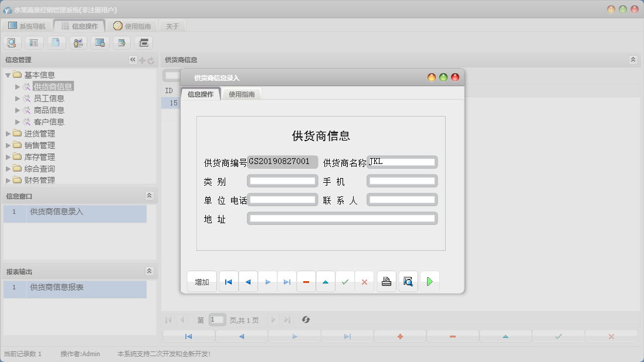Collapse the 报表输出 panel
This screenshot has height=362, width=644.
149,271
